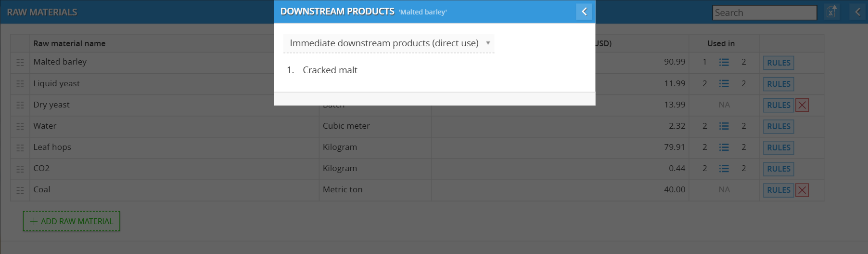
Task: Delete Coal with the red X
Action: tap(802, 190)
